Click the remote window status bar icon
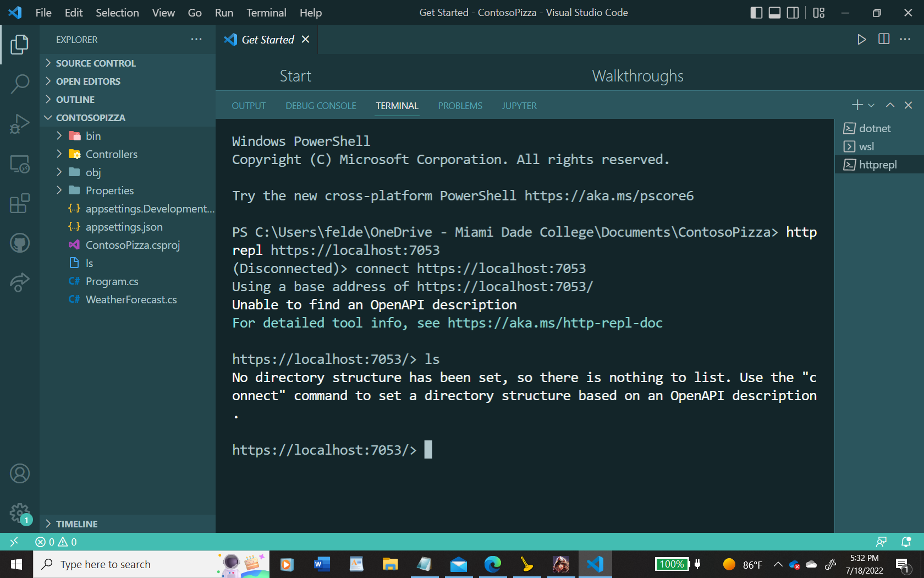This screenshot has width=924, height=578. (x=14, y=542)
